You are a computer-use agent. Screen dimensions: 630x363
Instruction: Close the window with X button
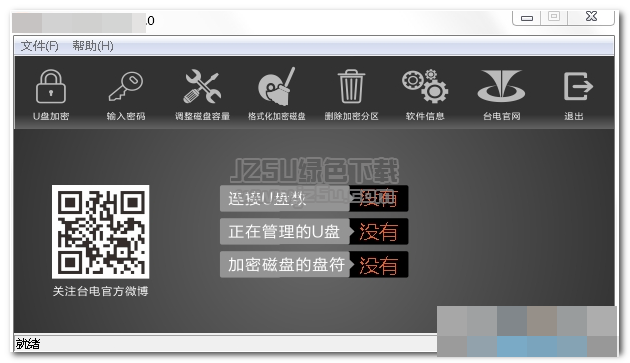pyautogui.click(x=591, y=16)
